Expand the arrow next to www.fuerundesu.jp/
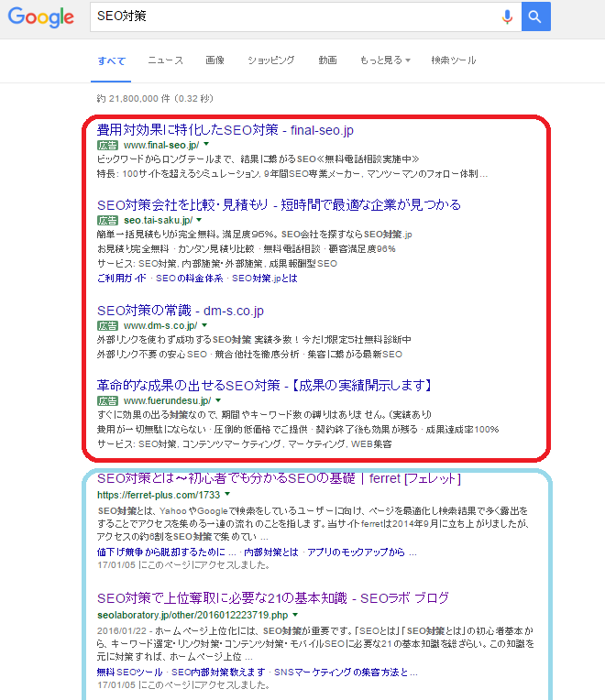The height and width of the screenshot is (700, 605). (218, 400)
